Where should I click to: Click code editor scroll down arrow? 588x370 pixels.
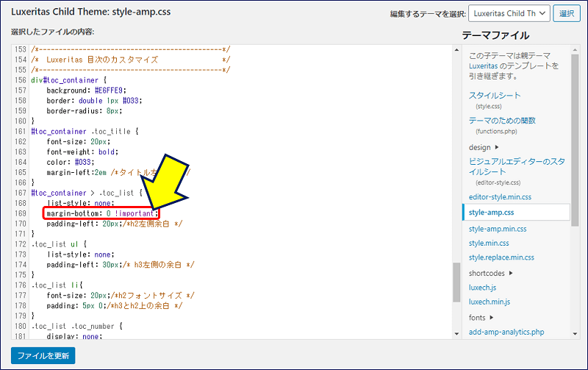tap(456, 334)
